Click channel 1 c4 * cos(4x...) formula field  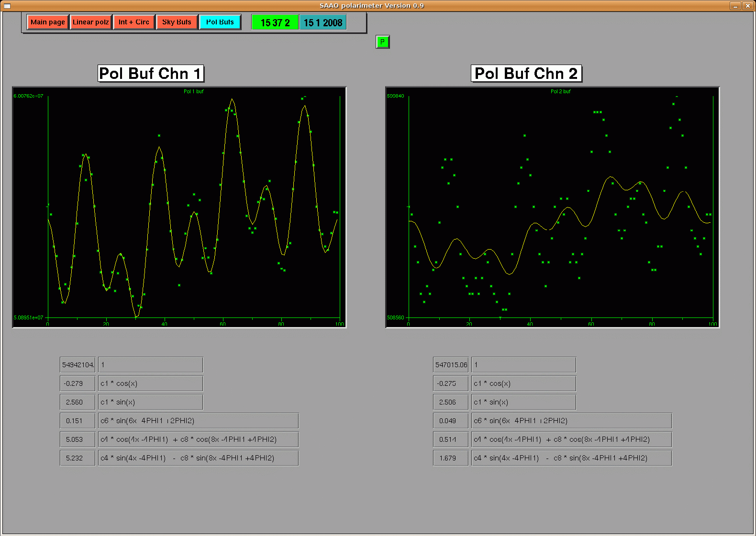pos(199,439)
